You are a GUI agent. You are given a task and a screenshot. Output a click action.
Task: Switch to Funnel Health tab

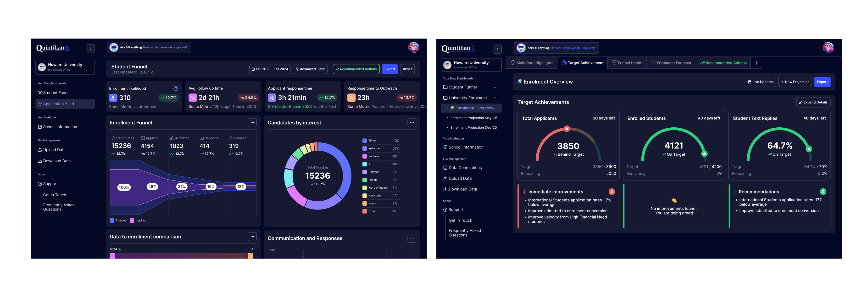(x=627, y=63)
